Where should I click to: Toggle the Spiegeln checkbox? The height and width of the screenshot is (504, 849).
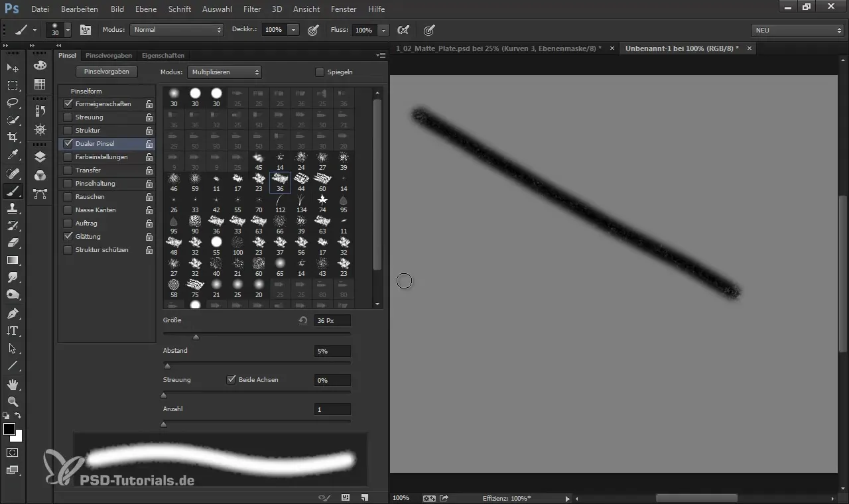pos(320,72)
